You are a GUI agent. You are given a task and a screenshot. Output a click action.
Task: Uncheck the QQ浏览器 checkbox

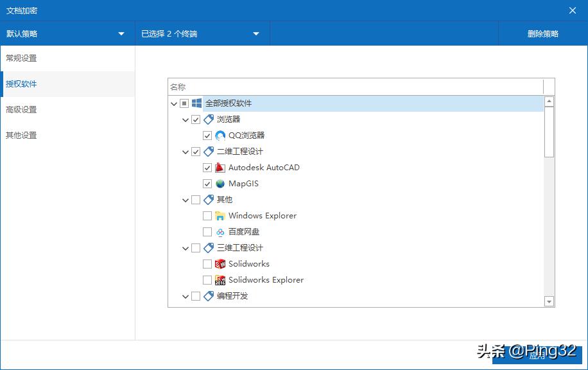tap(207, 136)
